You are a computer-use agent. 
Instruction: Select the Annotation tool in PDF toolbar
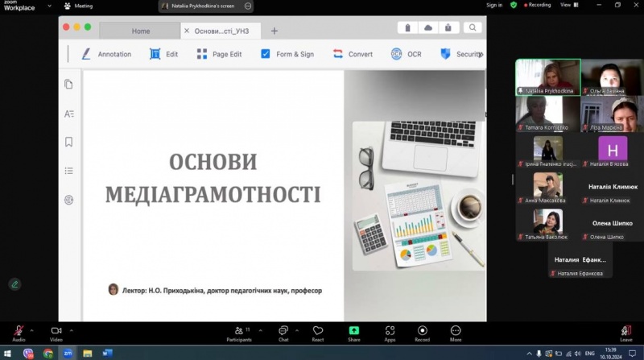[86, 54]
